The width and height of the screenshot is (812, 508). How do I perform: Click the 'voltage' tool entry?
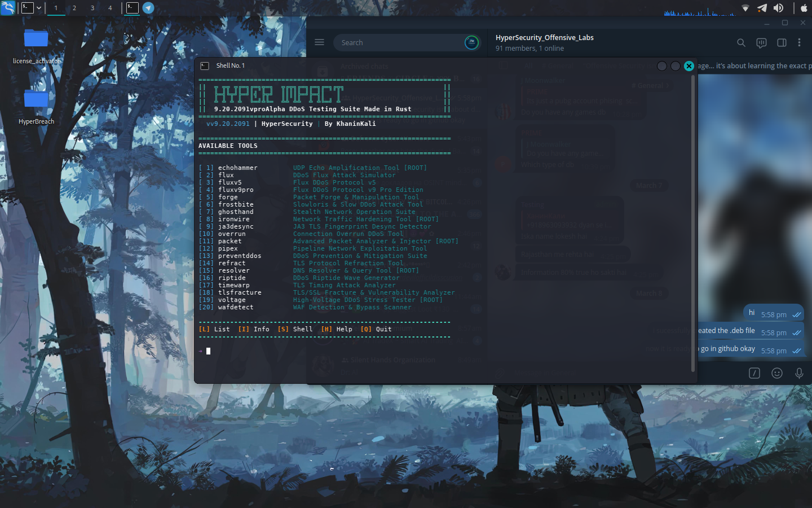click(x=232, y=300)
